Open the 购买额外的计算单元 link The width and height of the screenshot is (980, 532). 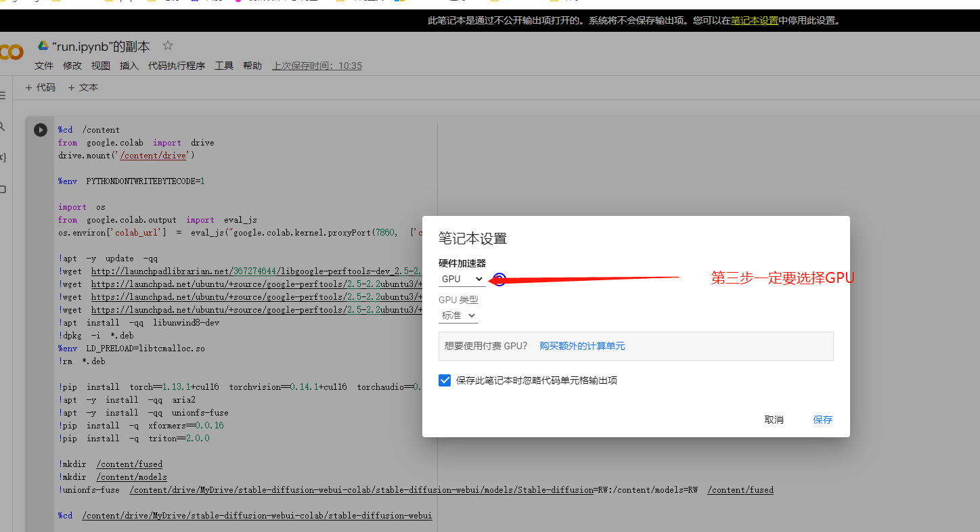pyautogui.click(x=582, y=346)
